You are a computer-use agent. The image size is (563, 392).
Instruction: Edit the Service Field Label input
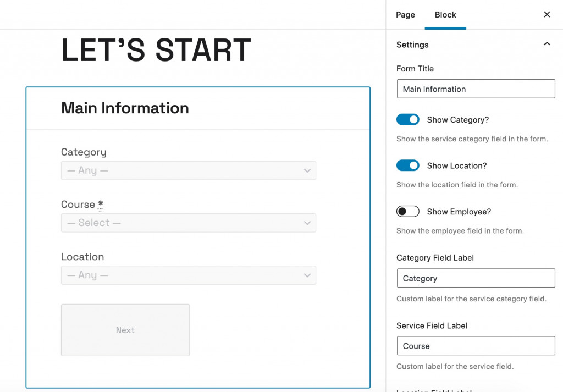476,346
